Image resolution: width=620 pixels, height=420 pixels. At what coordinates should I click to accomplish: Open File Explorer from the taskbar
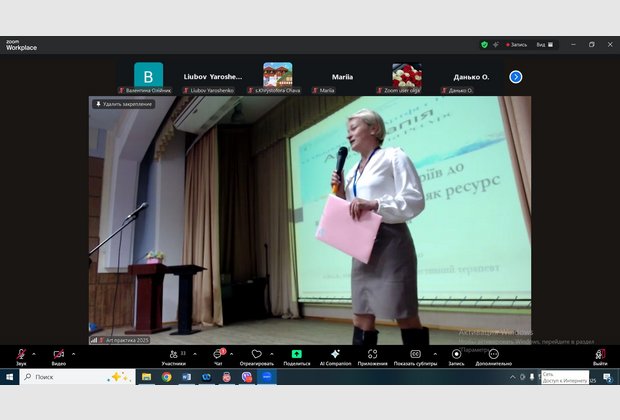coord(147,377)
